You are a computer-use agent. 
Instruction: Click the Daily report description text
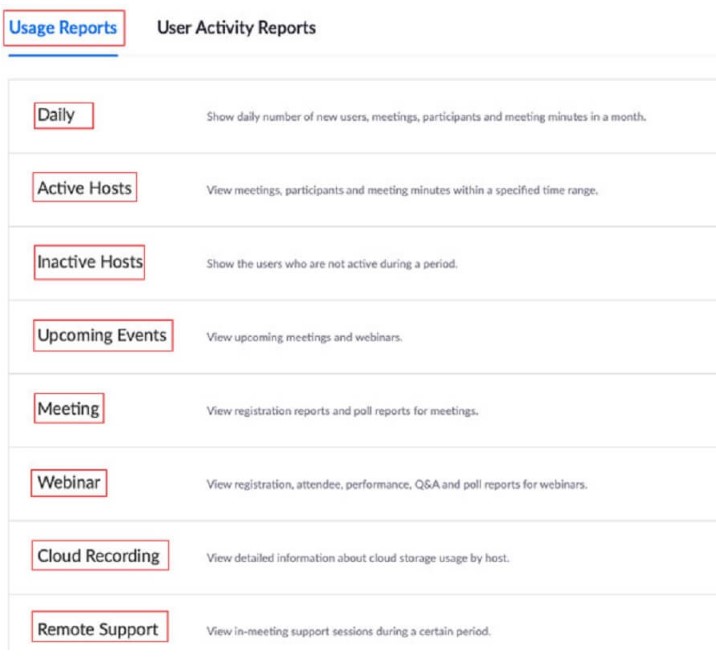426,117
